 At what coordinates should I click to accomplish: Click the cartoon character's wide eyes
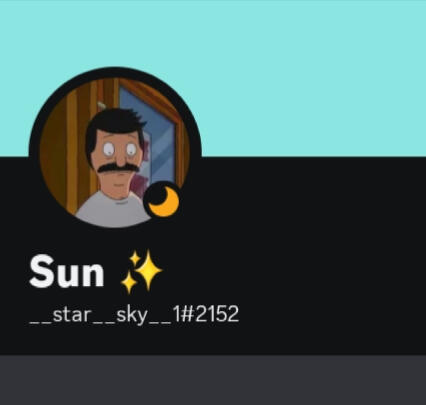(x=119, y=149)
